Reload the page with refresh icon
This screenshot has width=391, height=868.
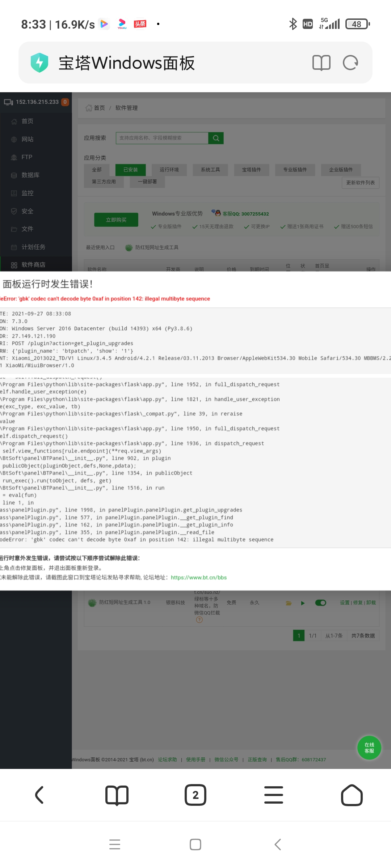[350, 63]
